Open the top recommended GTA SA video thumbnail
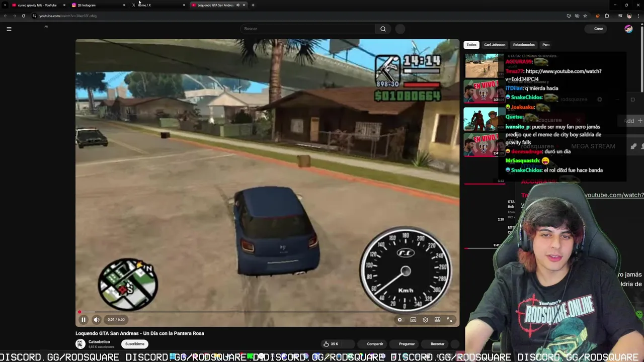The image size is (644, 362). [484, 65]
